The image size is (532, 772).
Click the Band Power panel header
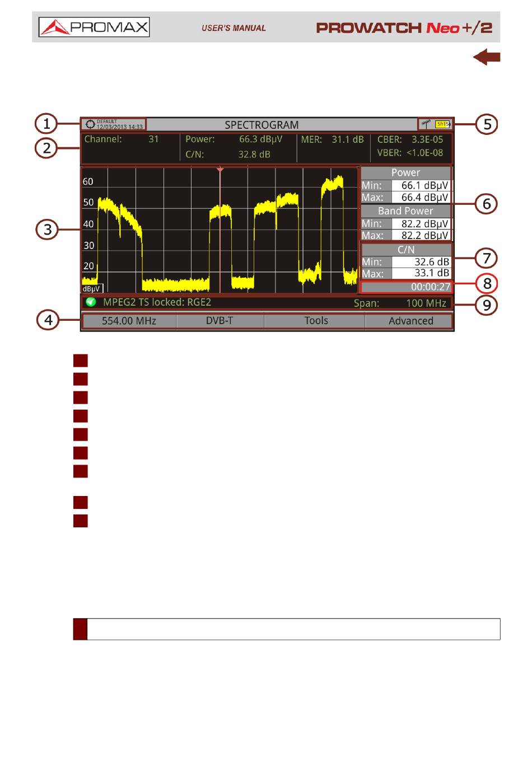[405, 211]
